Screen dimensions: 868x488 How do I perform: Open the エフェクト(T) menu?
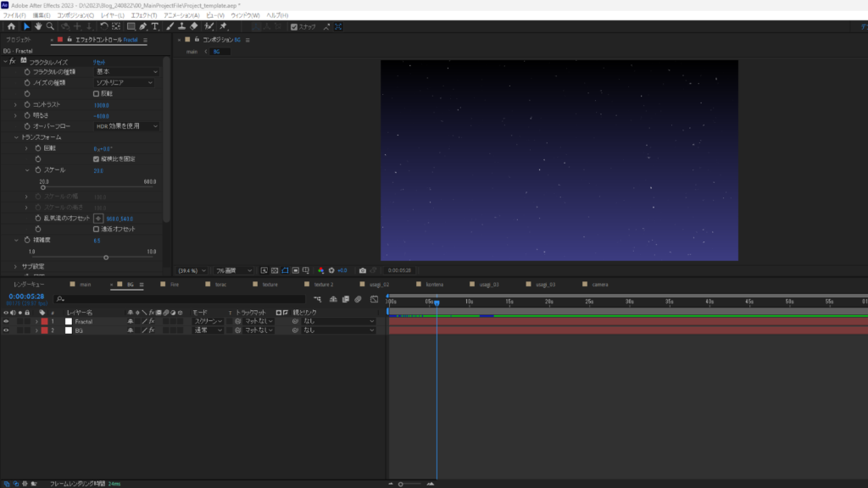(x=144, y=15)
